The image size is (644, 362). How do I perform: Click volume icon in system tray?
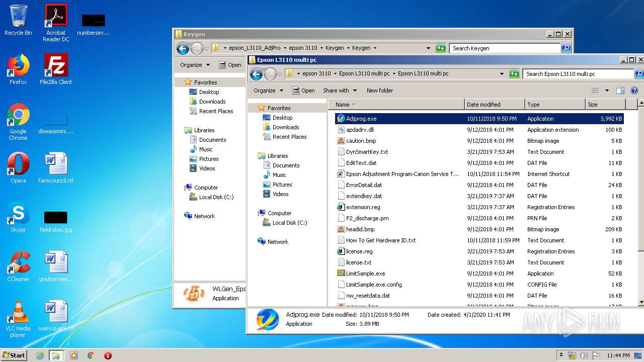[584, 355]
